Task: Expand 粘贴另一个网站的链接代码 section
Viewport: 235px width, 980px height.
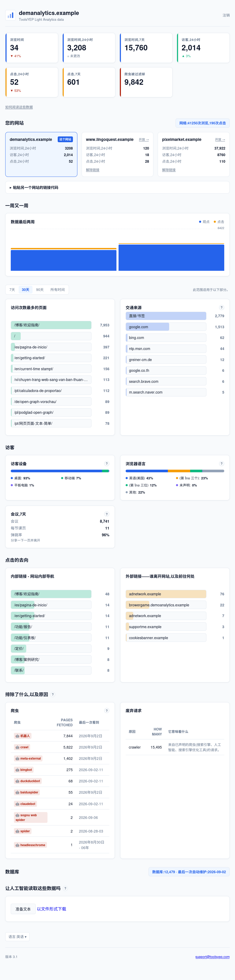Action: [x=117, y=187]
